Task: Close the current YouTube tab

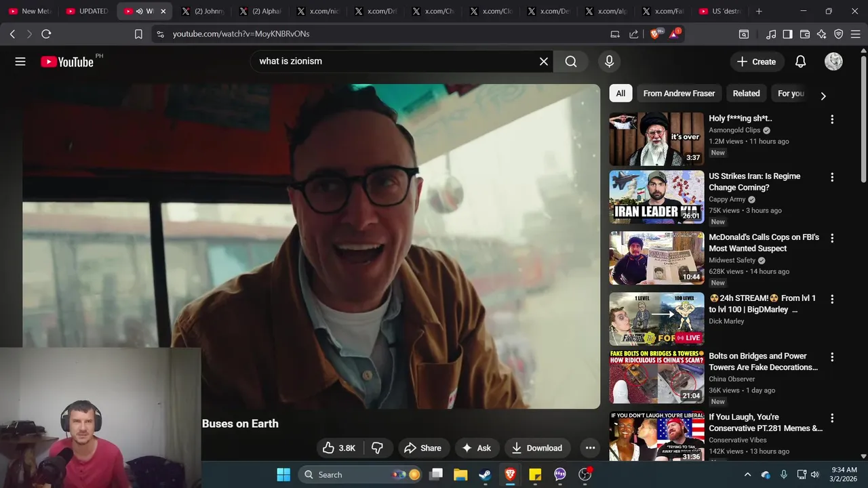Action: (163, 11)
